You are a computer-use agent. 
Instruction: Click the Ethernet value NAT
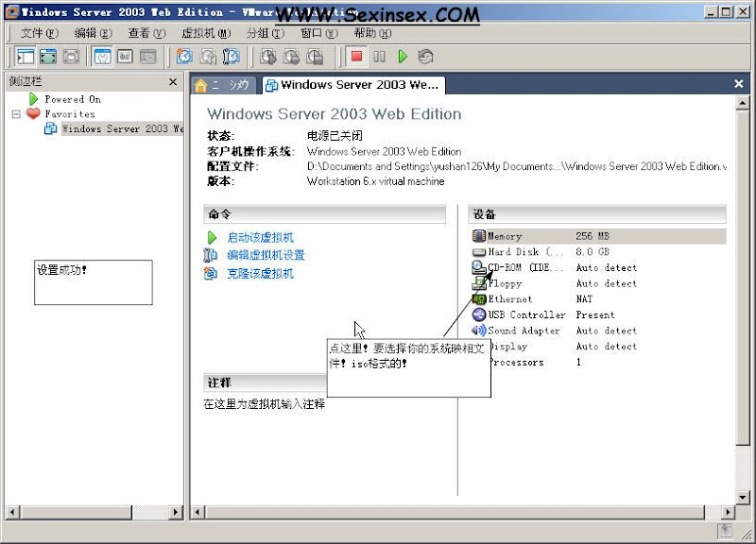[584, 298]
